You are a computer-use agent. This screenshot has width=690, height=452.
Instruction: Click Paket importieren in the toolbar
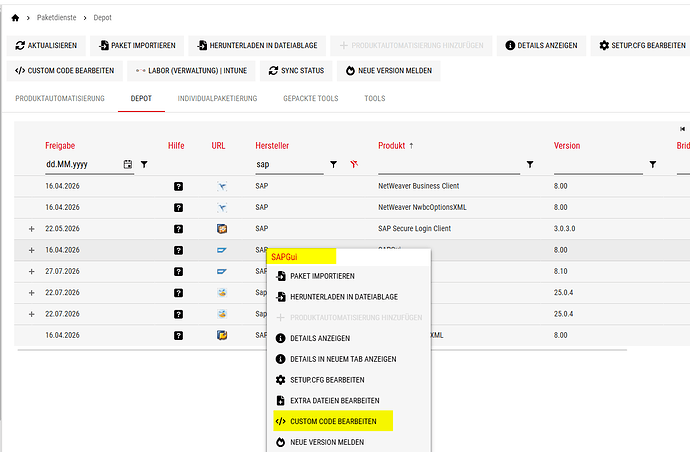[x=137, y=45]
